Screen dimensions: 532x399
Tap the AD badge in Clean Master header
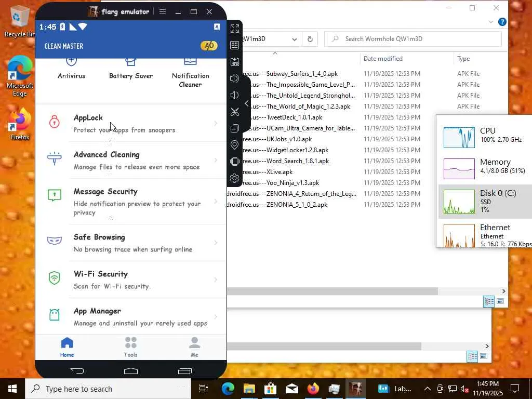[x=209, y=46]
